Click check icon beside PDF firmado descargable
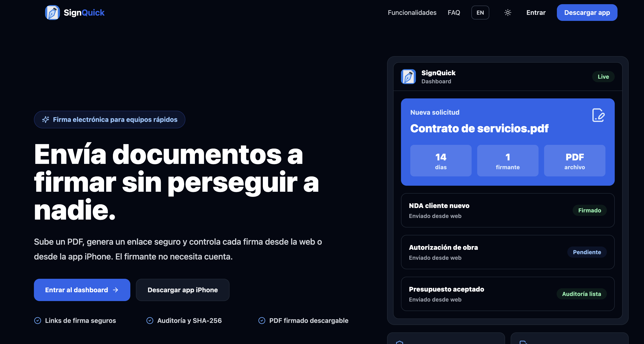The image size is (644, 344). click(262, 321)
